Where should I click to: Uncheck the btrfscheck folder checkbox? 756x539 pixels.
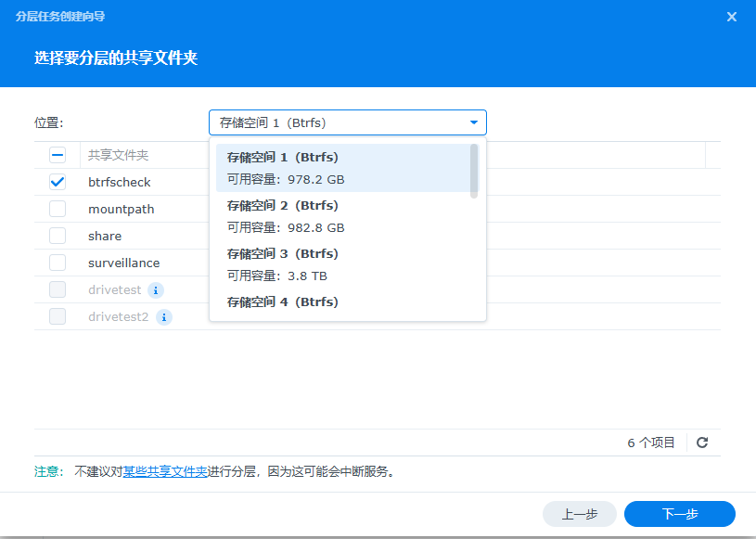click(58, 182)
